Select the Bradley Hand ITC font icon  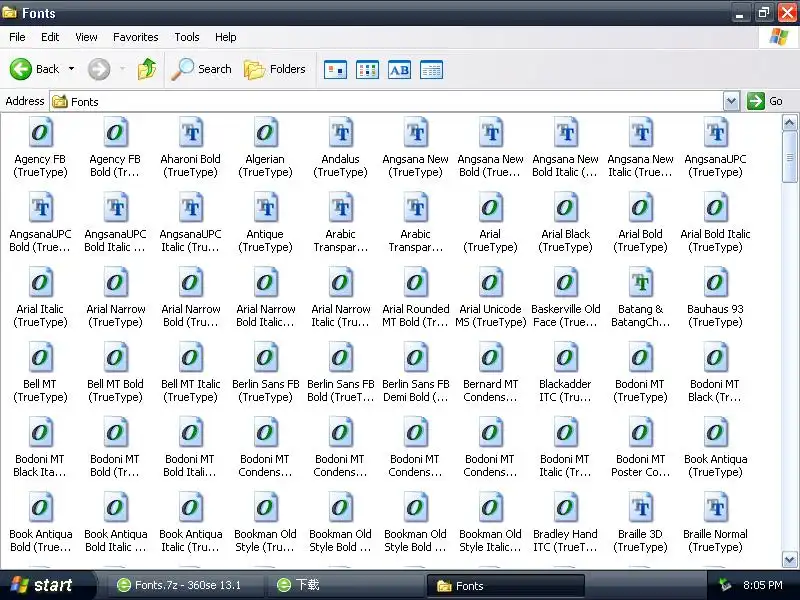[x=565, y=507]
